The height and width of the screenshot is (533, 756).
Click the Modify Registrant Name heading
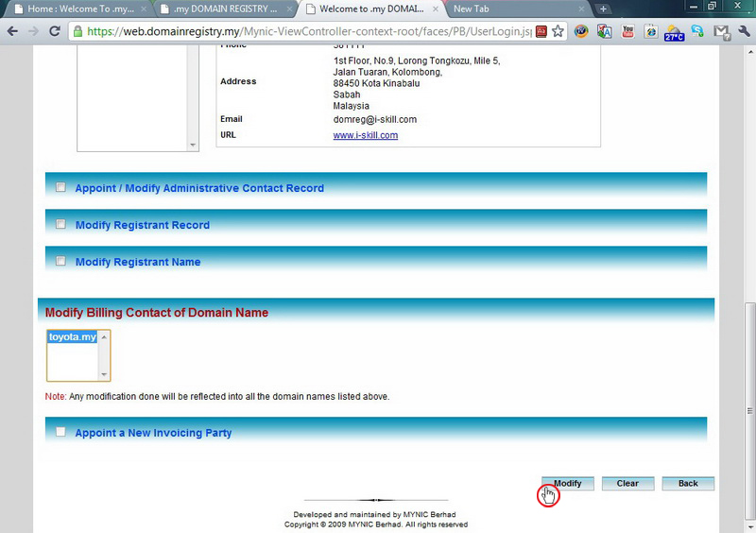[138, 262]
